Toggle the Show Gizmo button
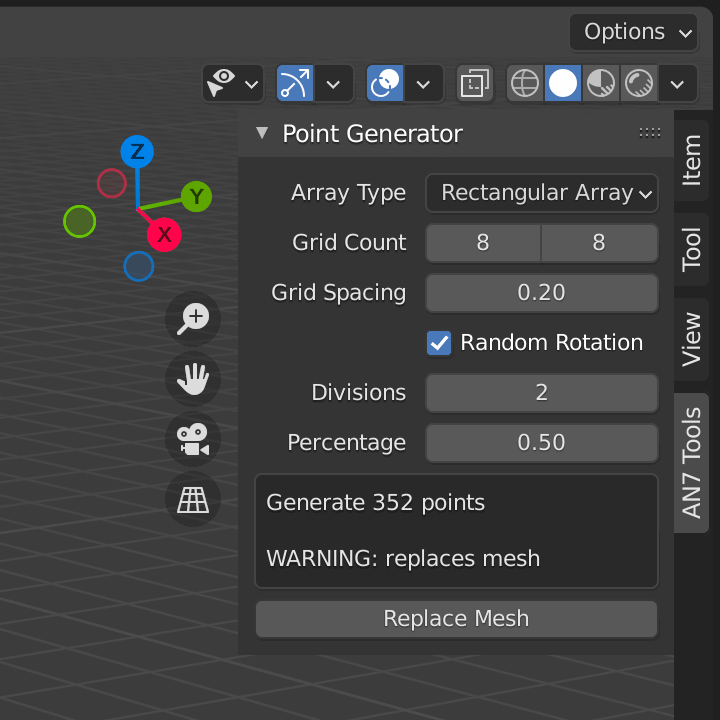 tap(295, 83)
